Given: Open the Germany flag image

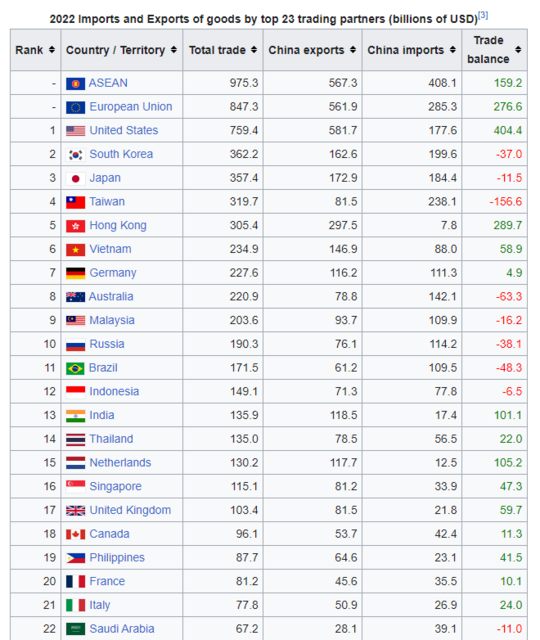Looking at the screenshot, I should coord(76,273).
